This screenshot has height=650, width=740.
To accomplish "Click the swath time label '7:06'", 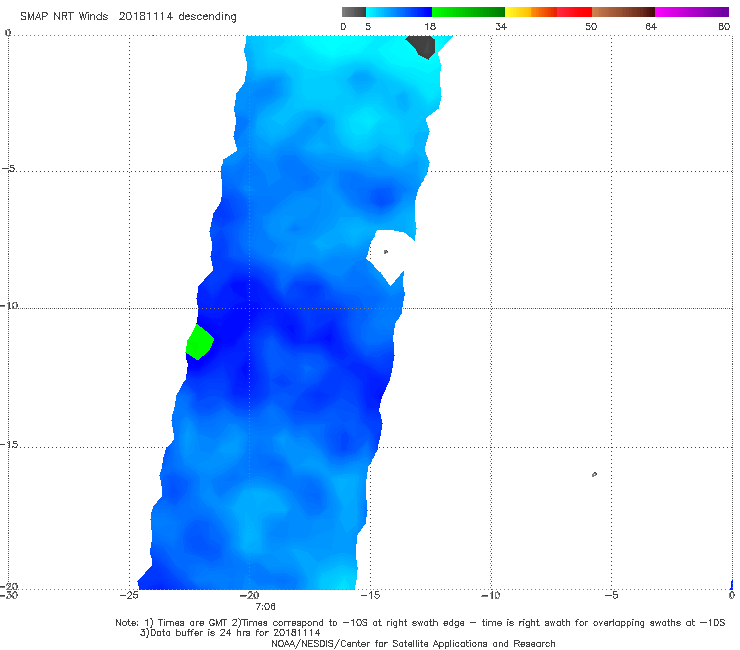I will (x=265, y=607).
